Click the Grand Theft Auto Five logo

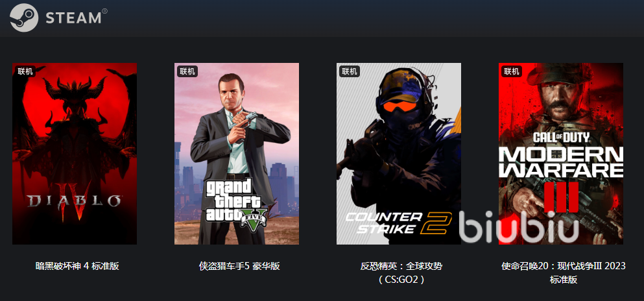(236, 204)
